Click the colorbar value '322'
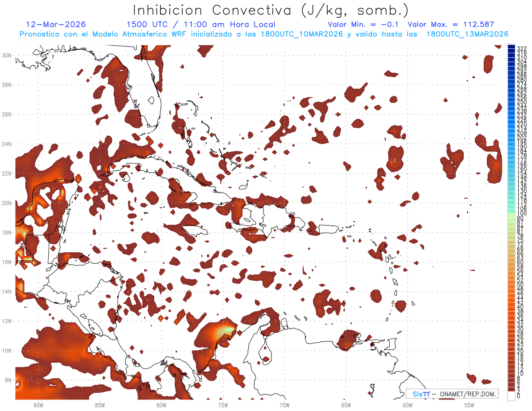 [522, 48]
